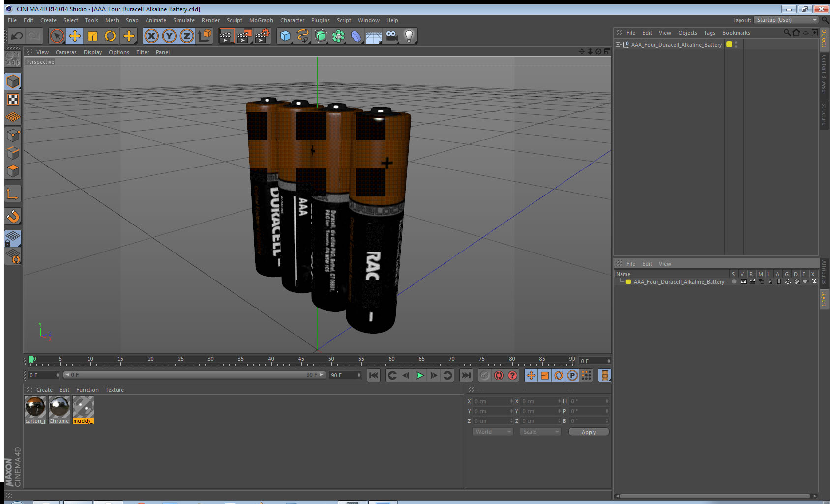Click Record Active Objects red button
This screenshot has width=830, height=504.
pyautogui.click(x=485, y=375)
